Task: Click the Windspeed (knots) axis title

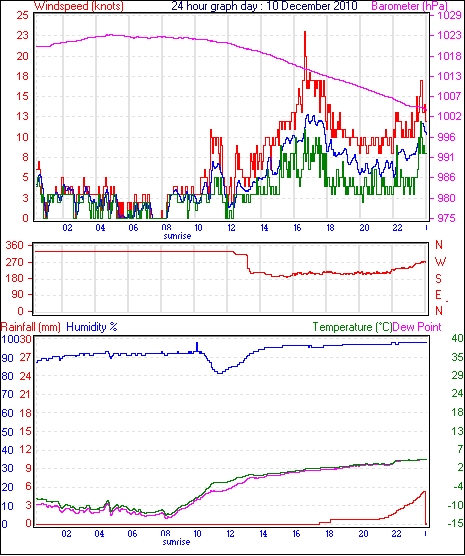Action: pos(78,6)
